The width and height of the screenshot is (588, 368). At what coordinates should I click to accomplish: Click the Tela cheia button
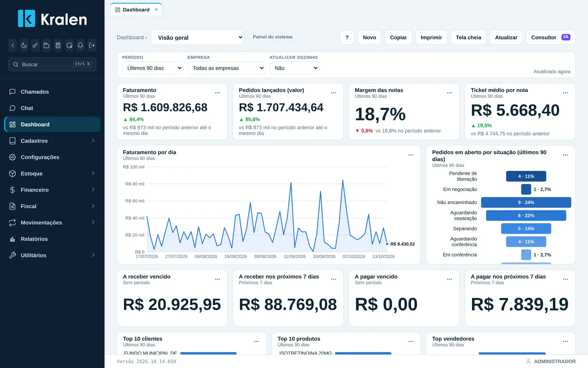469,38
